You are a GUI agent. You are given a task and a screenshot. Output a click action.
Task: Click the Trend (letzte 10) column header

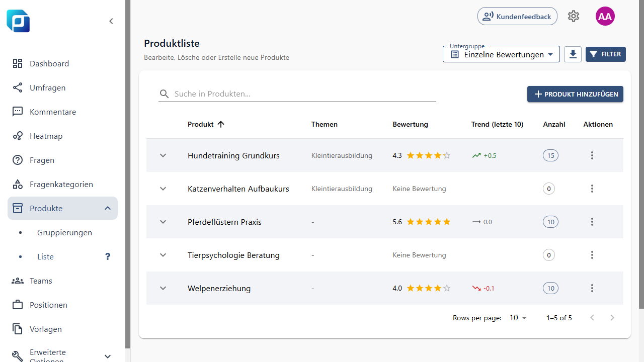click(497, 124)
